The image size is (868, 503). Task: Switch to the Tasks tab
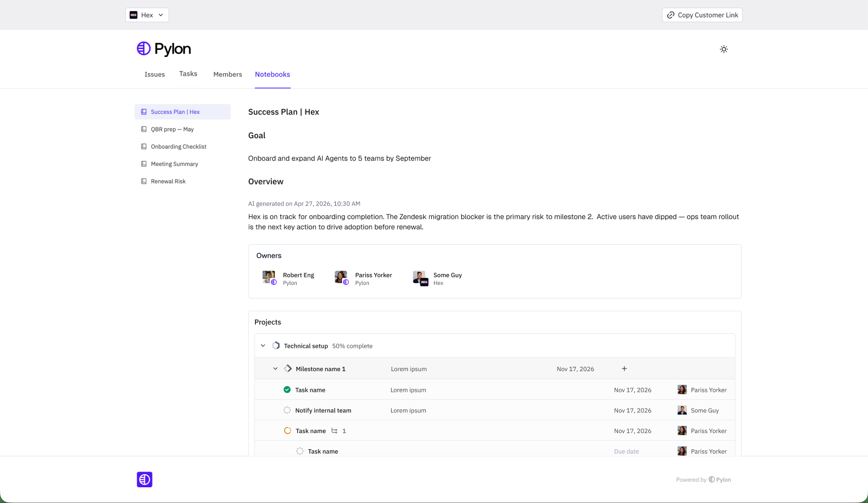click(188, 74)
